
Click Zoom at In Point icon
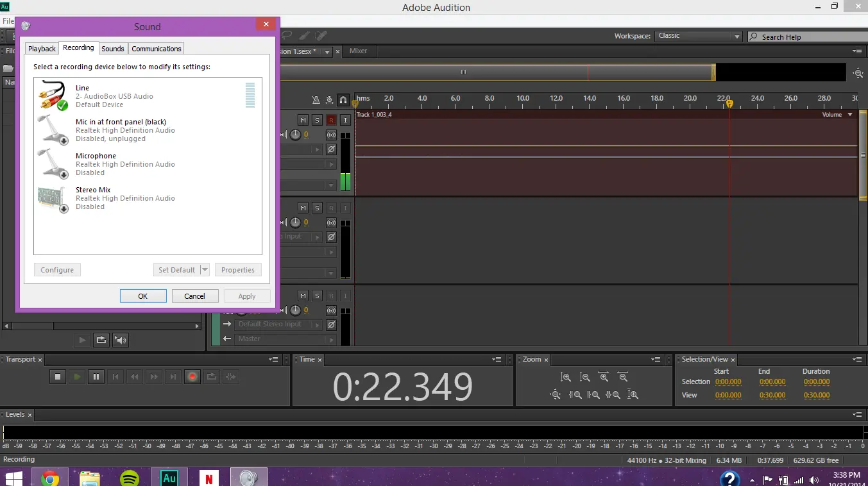[575, 395]
